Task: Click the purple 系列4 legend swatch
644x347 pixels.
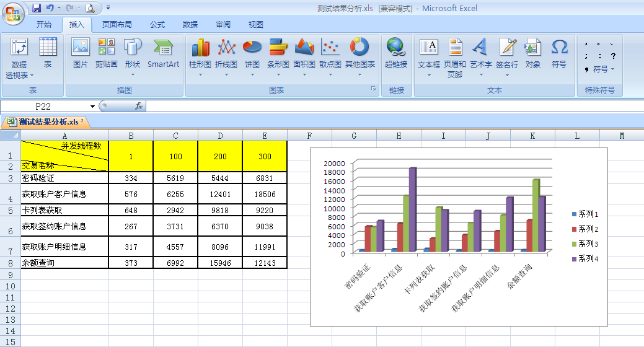Action: click(574, 259)
